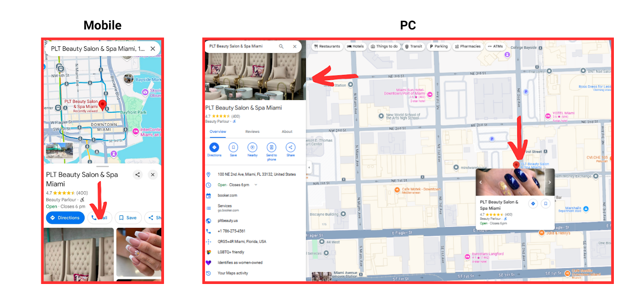Tap the share icon beside the mobile title

138,175
